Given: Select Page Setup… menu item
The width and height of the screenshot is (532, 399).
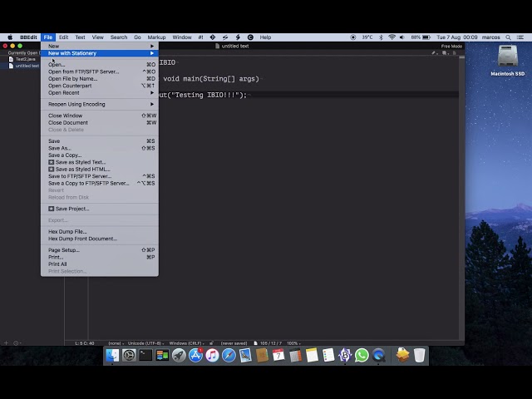Looking at the screenshot, I should pos(100,250).
